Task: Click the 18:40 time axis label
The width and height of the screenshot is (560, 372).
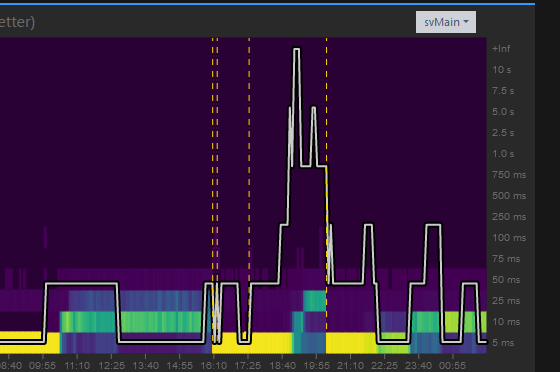Action: click(282, 366)
